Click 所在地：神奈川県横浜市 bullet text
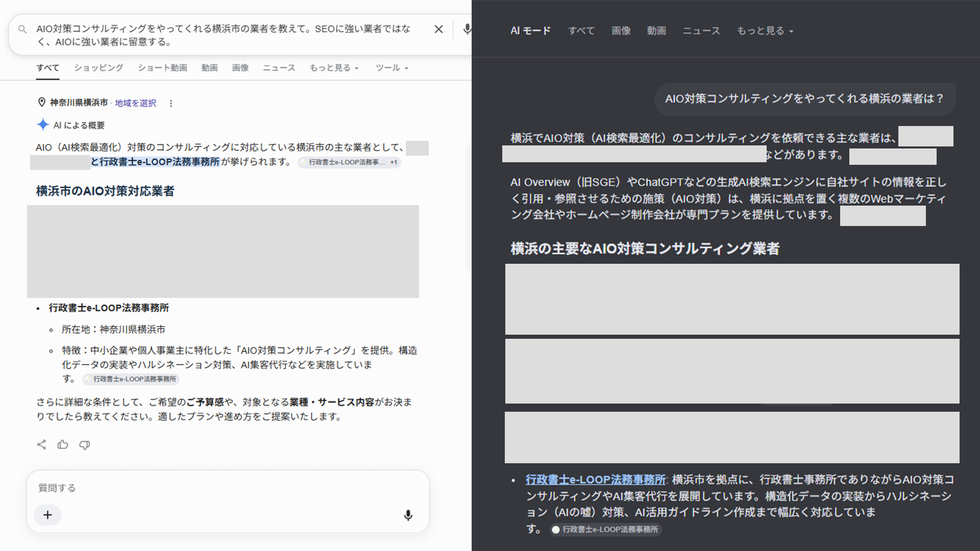The height and width of the screenshot is (551, 980). click(113, 330)
